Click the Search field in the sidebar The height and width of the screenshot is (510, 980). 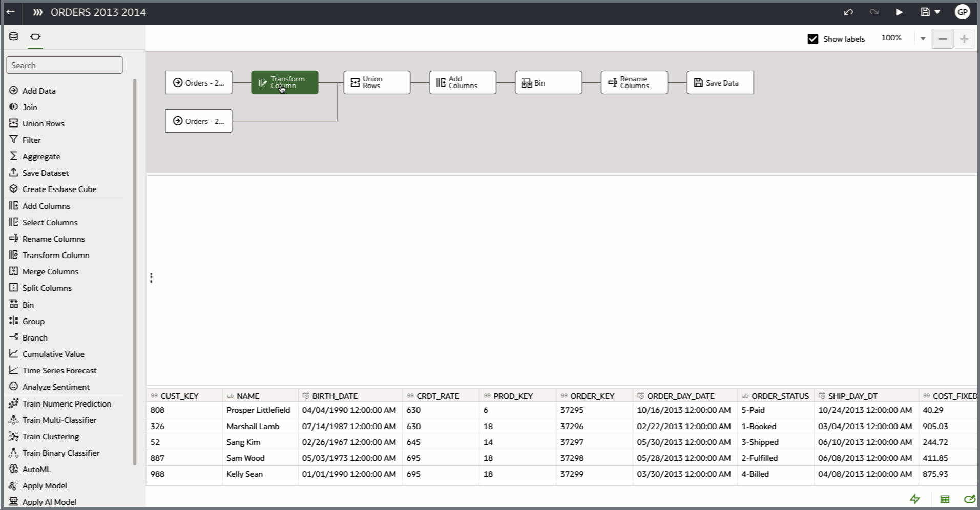(64, 65)
